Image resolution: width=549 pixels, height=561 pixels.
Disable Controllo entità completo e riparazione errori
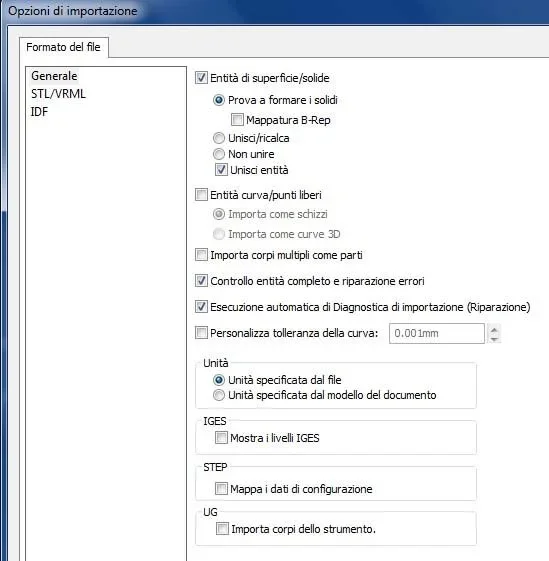point(201,281)
